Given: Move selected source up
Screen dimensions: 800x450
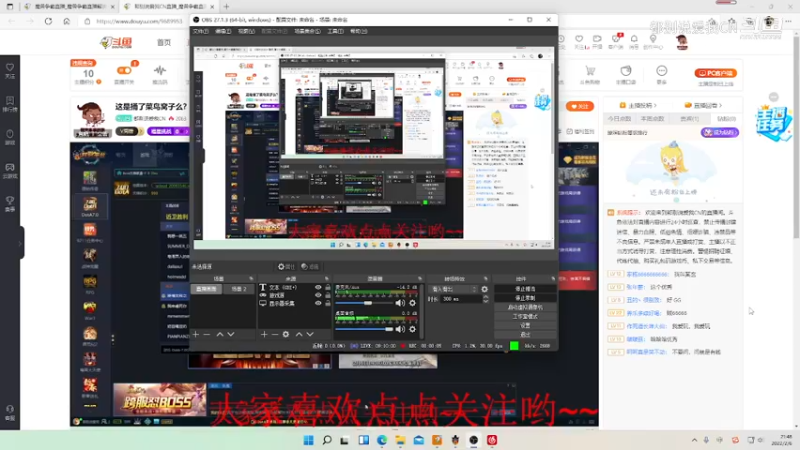Looking at the screenshot, I should pyautogui.click(x=299, y=334).
